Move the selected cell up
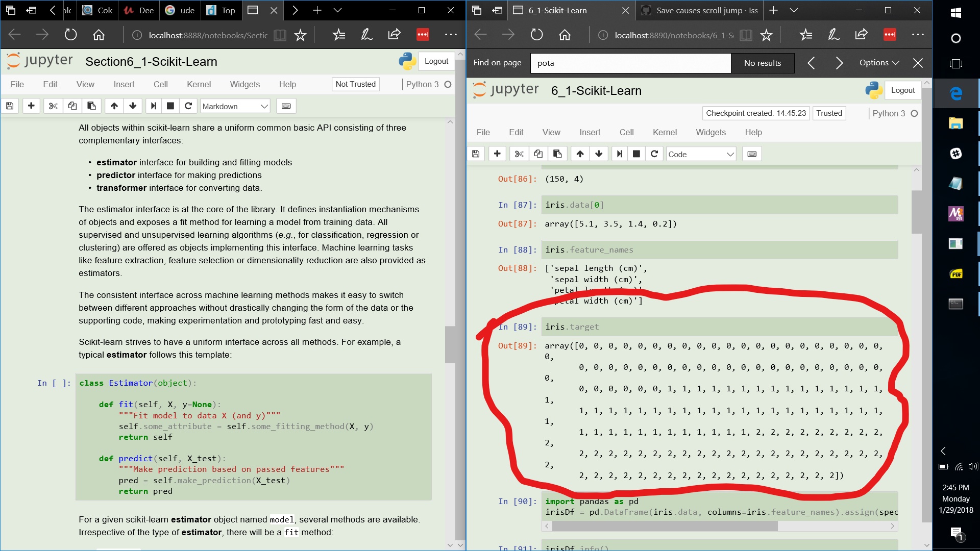Screen dimensions: 980x551 pos(579,154)
